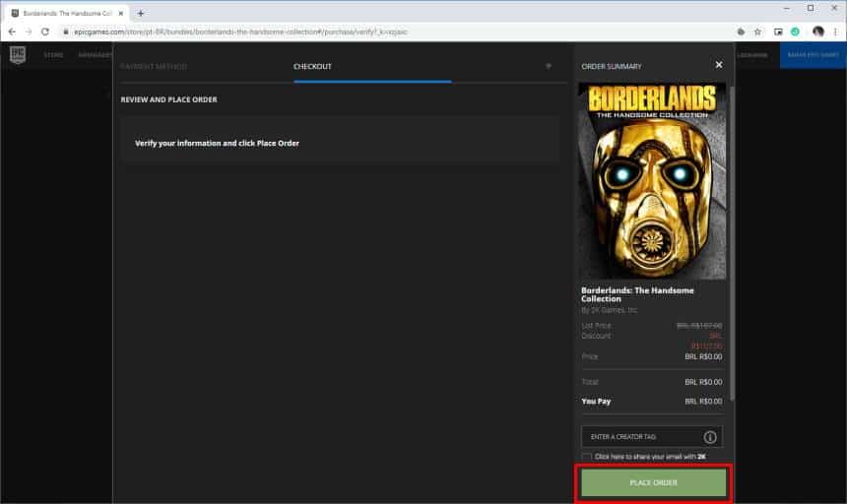
Task: Click the Epic Games shield logo
Action: tap(18, 54)
